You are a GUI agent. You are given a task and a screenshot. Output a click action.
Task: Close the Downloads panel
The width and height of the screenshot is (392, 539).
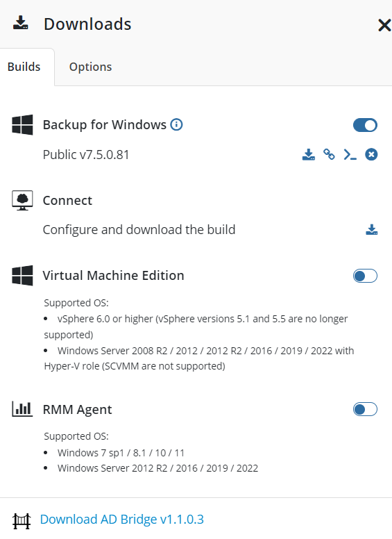click(x=384, y=25)
